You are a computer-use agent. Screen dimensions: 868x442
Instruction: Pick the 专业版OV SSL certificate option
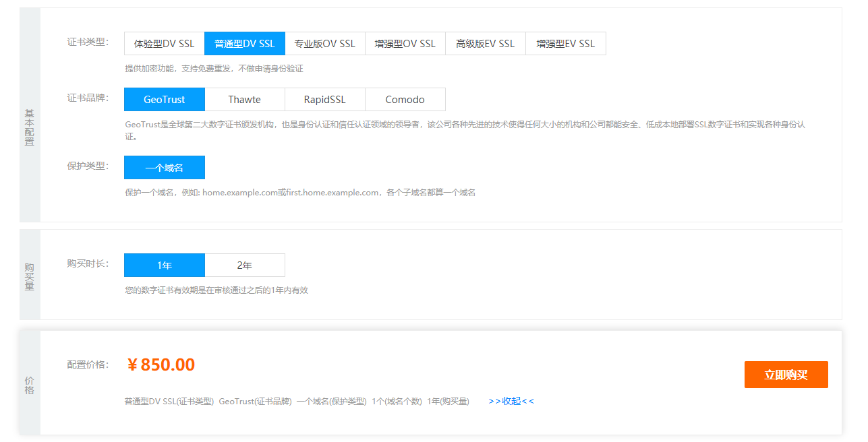pos(324,44)
